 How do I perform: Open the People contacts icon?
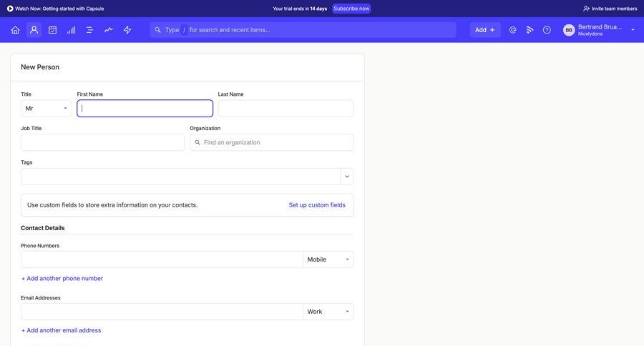click(34, 30)
